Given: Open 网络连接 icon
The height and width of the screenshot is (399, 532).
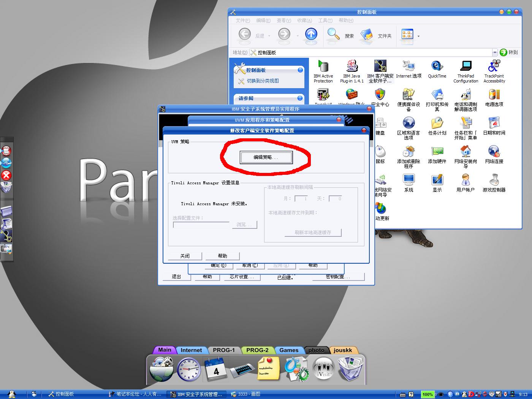Looking at the screenshot, I should pyautogui.click(x=494, y=155).
